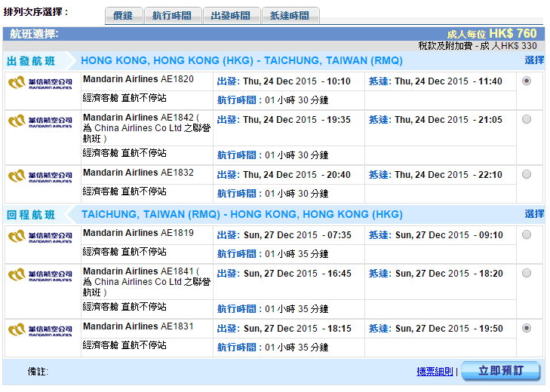Screen dimensions: 550x392
Task: Select return flight AE1831 at 18:15
Action: [526, 328]
